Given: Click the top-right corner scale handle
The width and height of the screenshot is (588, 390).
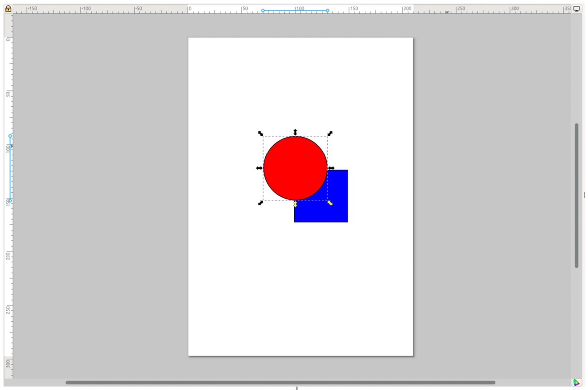Looking at the screenshot, I should click(x=330, y=133).
